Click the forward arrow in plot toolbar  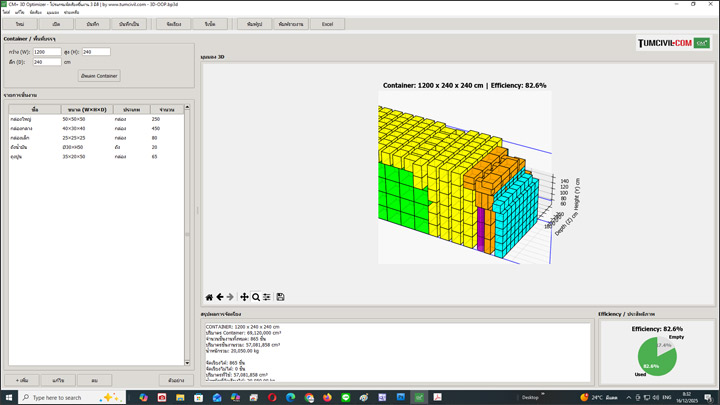[x=231, y=297]
